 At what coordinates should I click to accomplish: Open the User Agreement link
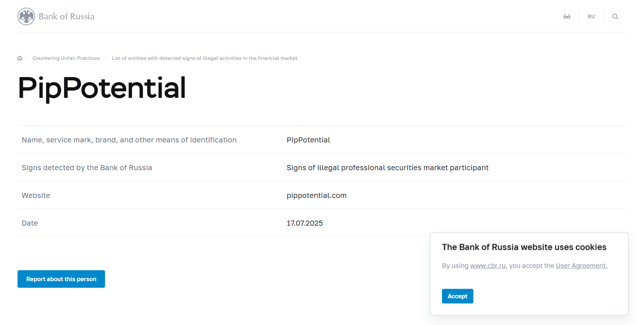581,266
